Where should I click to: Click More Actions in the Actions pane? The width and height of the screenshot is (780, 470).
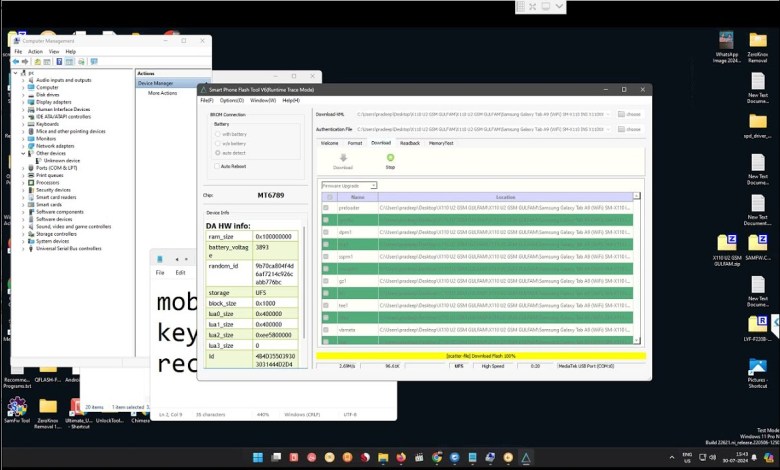click(163, 93)
